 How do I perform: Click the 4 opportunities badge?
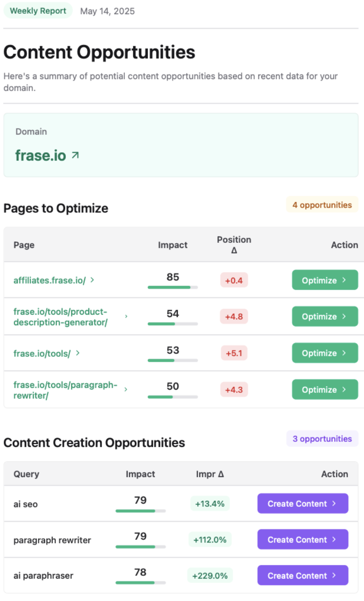(x=322, y=205)
